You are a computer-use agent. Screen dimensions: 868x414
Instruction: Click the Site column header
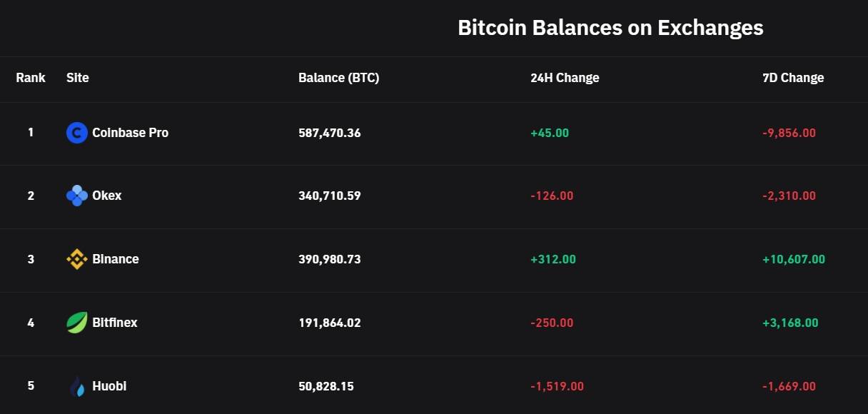[77, 78]
